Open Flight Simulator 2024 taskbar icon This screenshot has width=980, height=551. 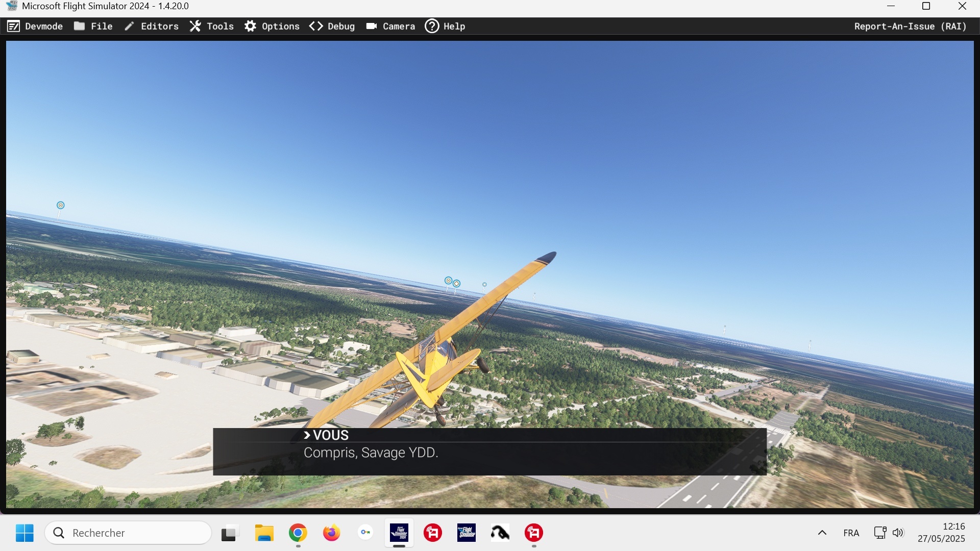click(x=399, y=533)
